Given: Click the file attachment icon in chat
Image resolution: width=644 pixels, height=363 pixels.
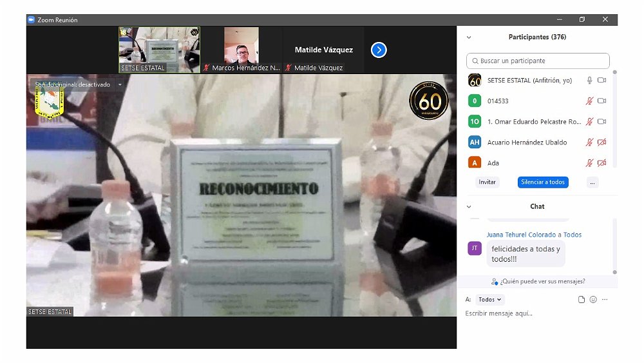Looking at the screenshot, I should tap(582, 300).
